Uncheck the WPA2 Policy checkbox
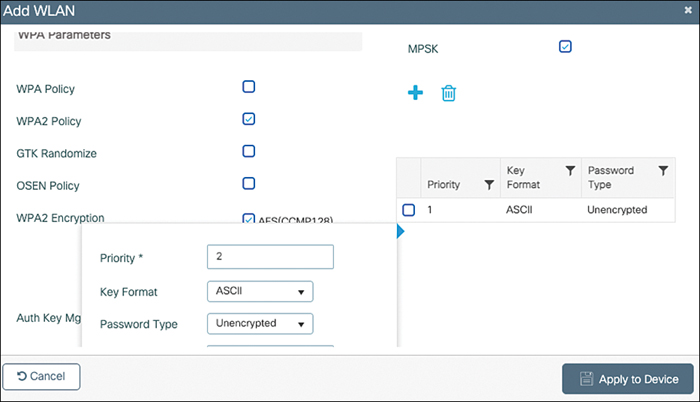The height and width of the screenshot is (402, 700). [249, 119]
